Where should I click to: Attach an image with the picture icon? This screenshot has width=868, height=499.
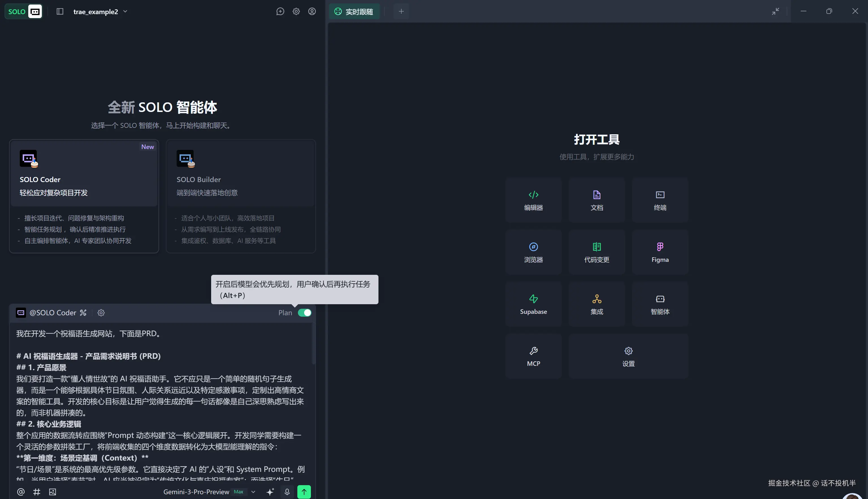52,492
